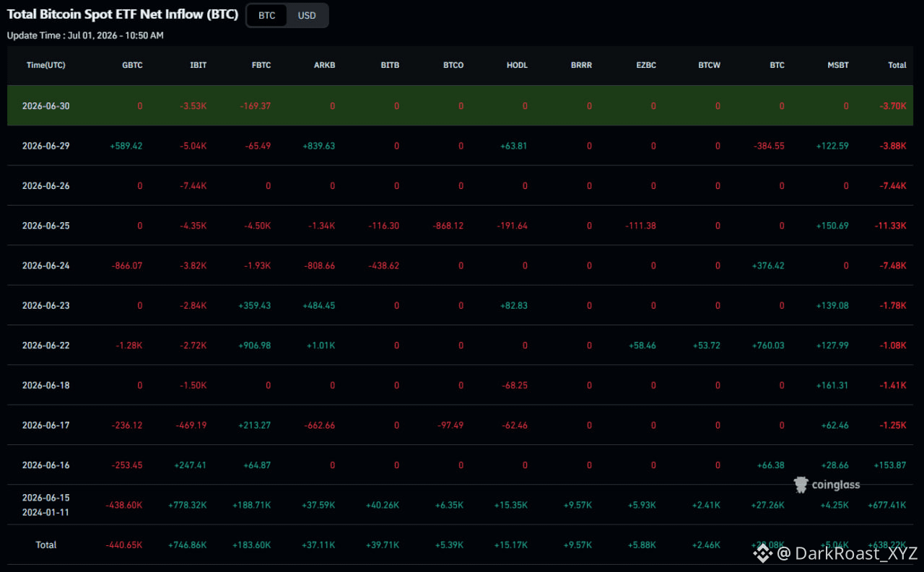Click the MSBT column header

[838, 65]
